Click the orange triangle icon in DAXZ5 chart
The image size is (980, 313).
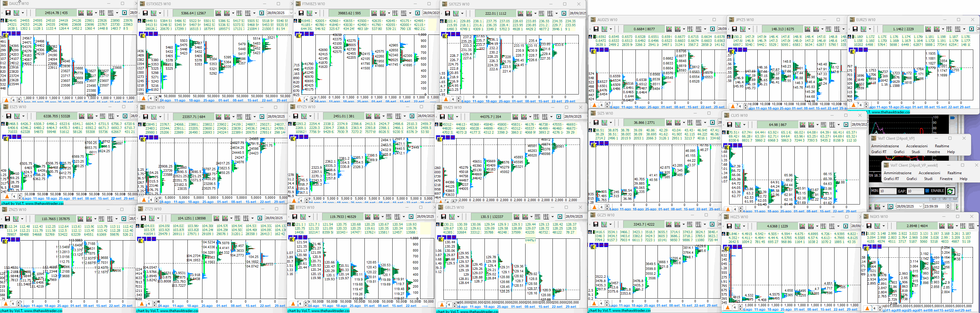(6, 100)
